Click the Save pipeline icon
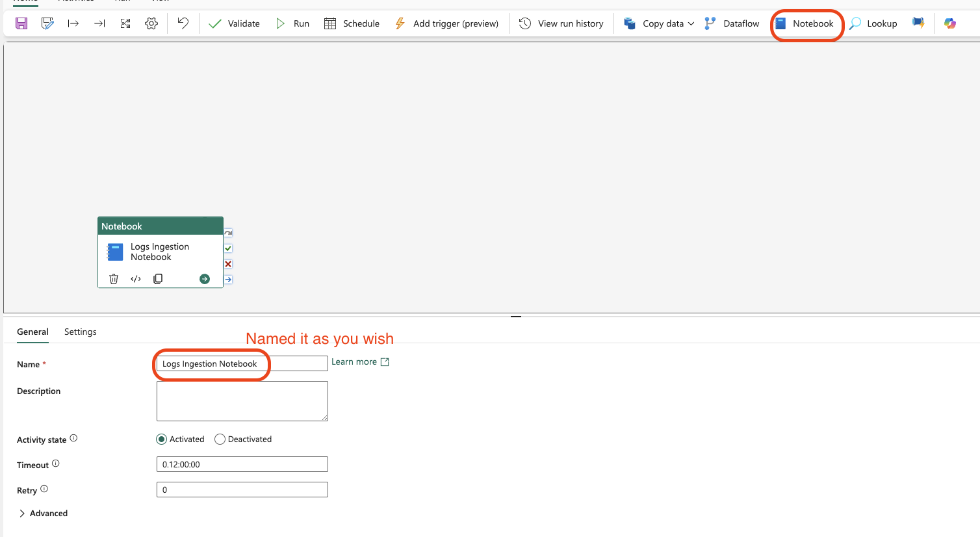Screen dimensions: 980x537 coord(21,23)
